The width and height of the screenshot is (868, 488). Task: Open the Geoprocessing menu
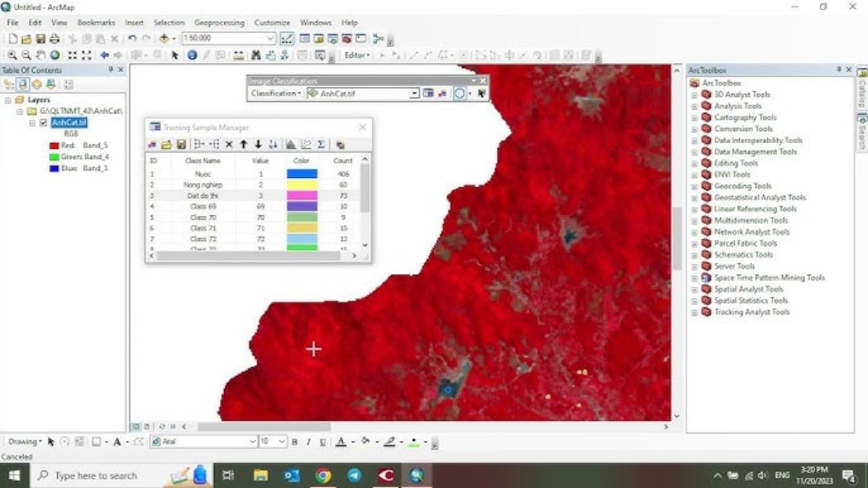pos(220,22)
